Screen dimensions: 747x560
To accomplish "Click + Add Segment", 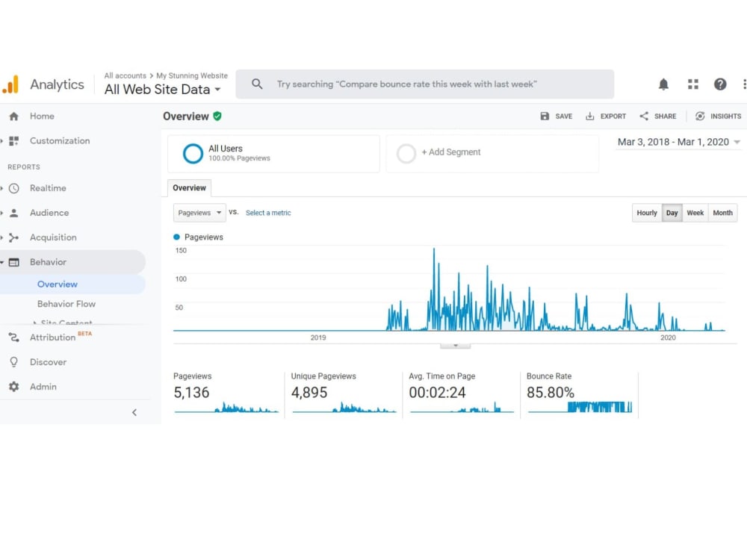I will click(x=450, y=152).
